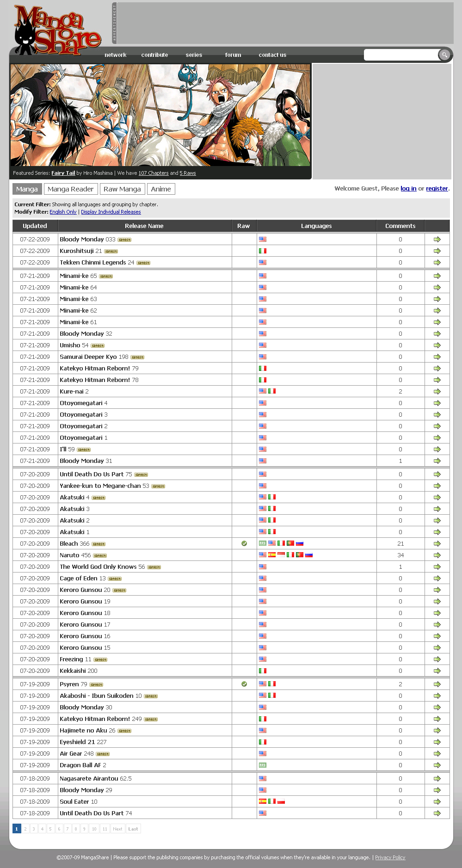The height and width of the screenshot is (868, 462).
Task: Open the 107 Chapters link
Action: pos(154,173)
